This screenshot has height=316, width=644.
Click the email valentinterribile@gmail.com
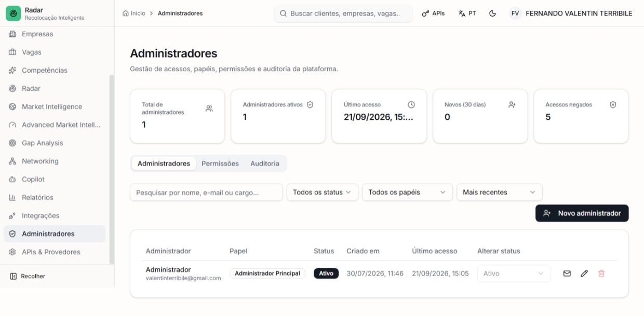183,278
